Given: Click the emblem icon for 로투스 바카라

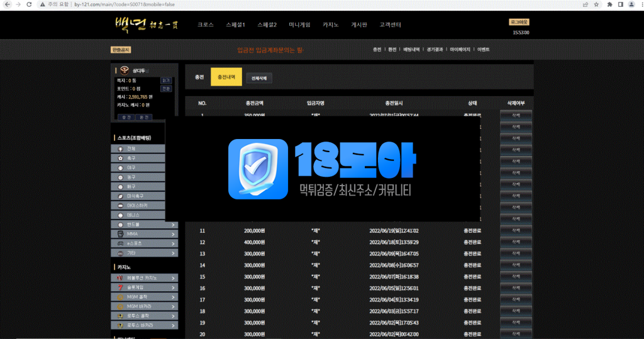Looking at the screenshot, I should [x=120, y=325].
